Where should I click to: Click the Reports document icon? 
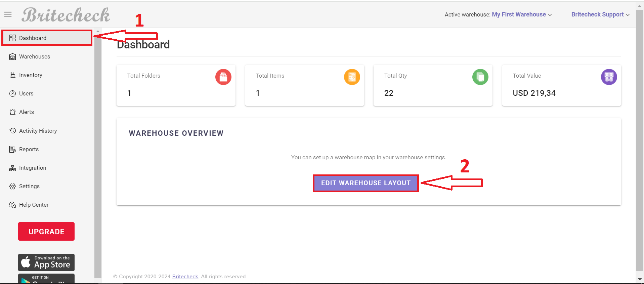tap(12, 149)
